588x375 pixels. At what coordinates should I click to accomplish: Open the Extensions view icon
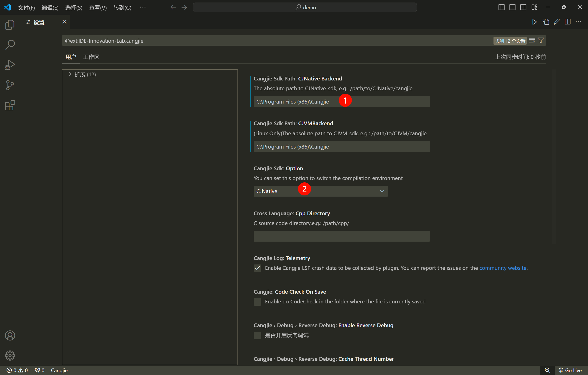[10, 105]
